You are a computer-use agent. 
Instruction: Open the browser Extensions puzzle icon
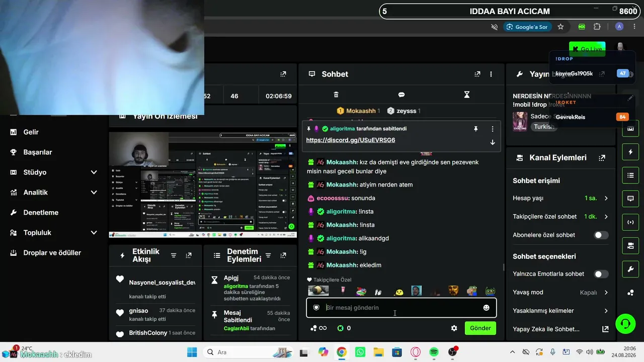pyautogui.click(x=597, y=27)
